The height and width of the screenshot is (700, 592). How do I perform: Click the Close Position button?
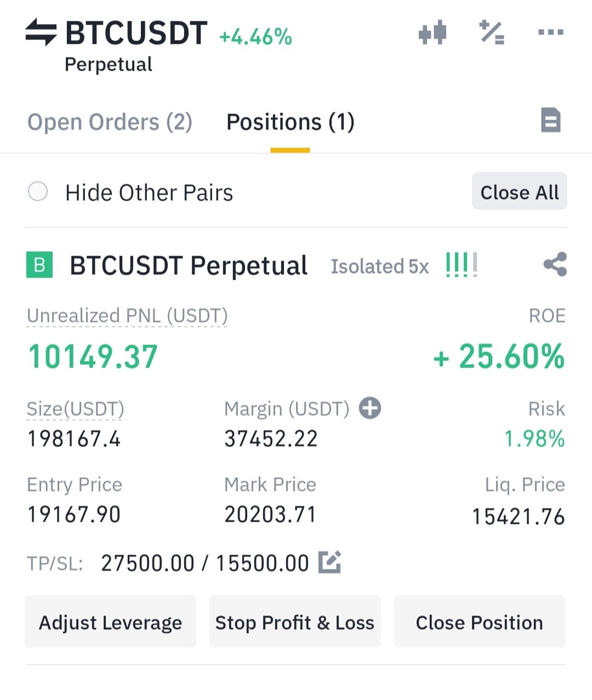tap(480, 622)
